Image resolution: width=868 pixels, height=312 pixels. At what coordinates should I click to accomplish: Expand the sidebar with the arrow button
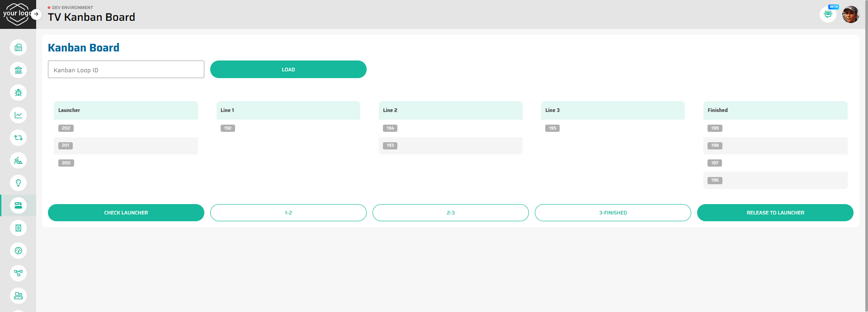(x=36, y=14)
